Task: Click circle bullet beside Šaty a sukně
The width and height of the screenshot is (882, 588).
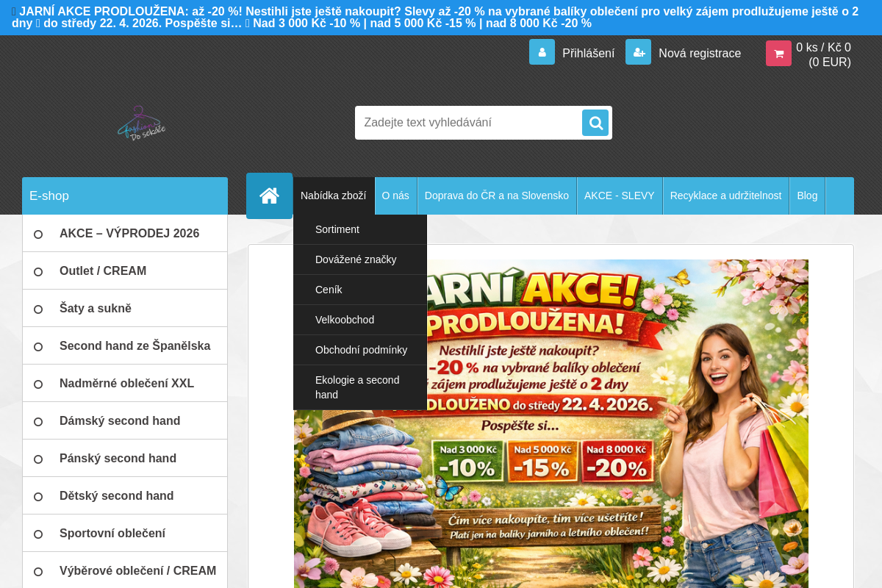Action: tap(38, 309)
